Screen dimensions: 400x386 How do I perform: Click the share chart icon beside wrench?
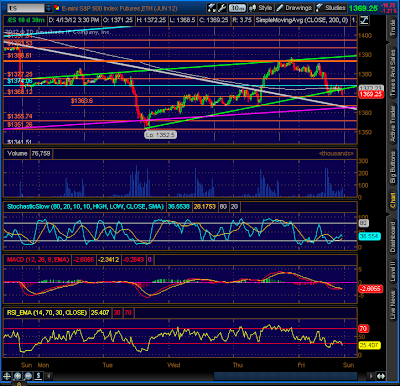click(x=211, y=8)
